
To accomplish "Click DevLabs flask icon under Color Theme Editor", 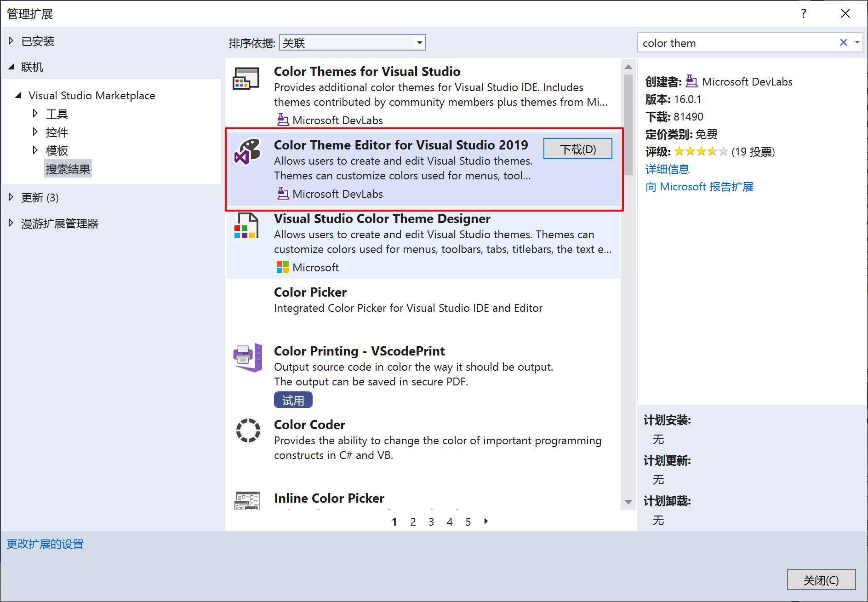I will (x=283, y=194).
